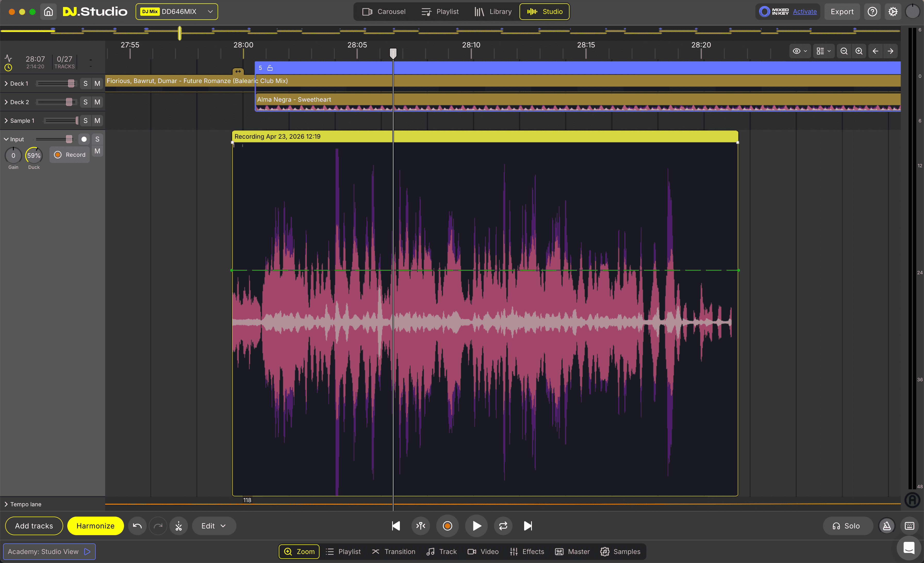This screenshot has height=563, width=924.
Task: Skip to the previous track
Action: (396, 526)
